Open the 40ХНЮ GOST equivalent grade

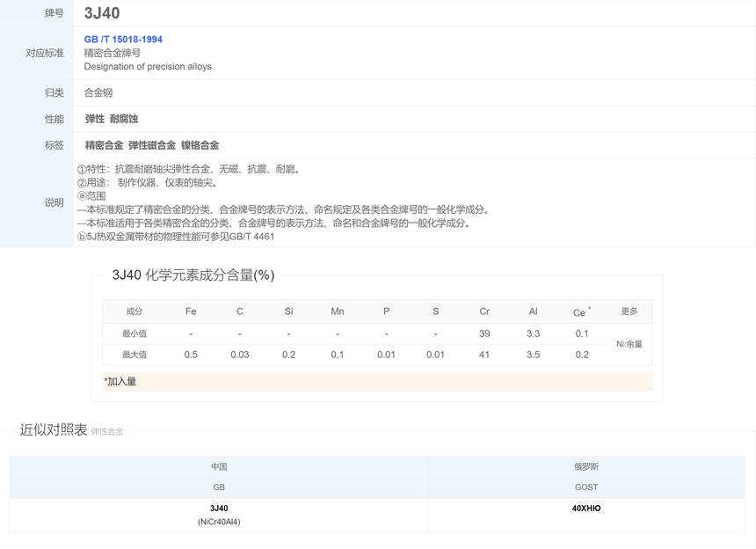tap(586, 508)
